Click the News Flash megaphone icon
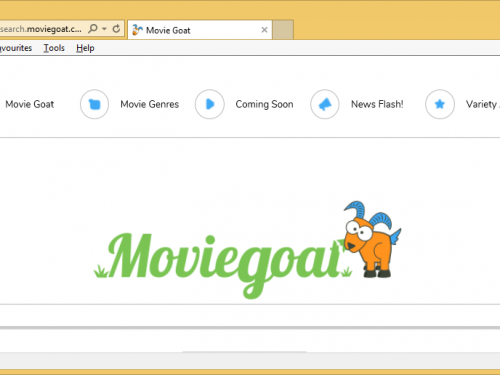The width and height of the screenshot is (500, 375). (x=325, y=104)
